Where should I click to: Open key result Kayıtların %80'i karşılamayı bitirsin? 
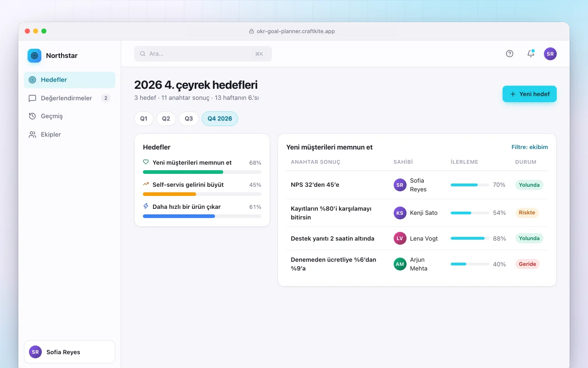[331, 213]
